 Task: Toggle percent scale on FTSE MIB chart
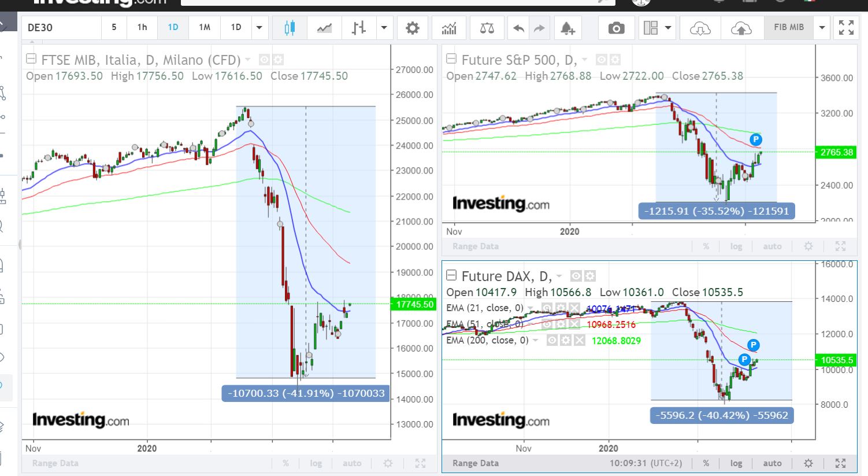coord(285,463)
